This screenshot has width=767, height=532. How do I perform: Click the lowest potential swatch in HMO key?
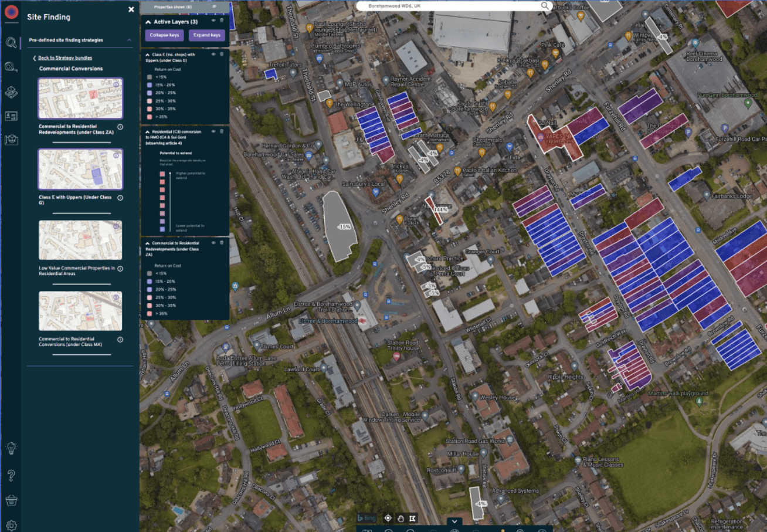tap(162, 230)
